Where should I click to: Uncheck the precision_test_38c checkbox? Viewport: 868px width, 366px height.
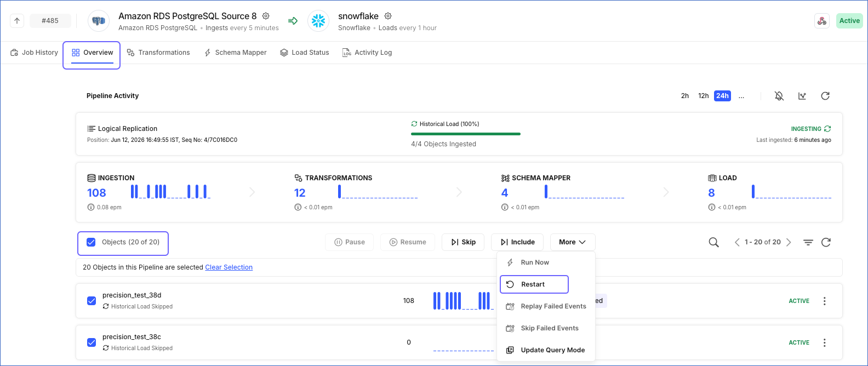click(92, 342)
